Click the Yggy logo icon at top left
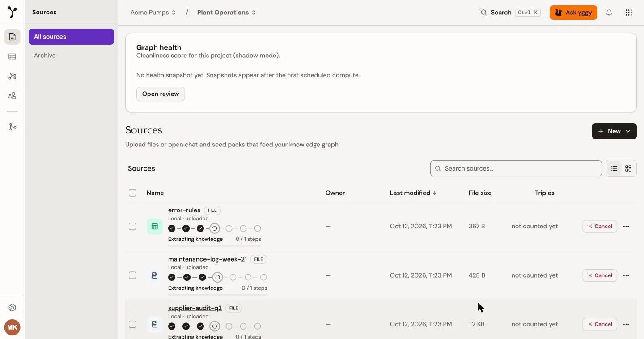 pyautogui.click(x=13, y=13)
